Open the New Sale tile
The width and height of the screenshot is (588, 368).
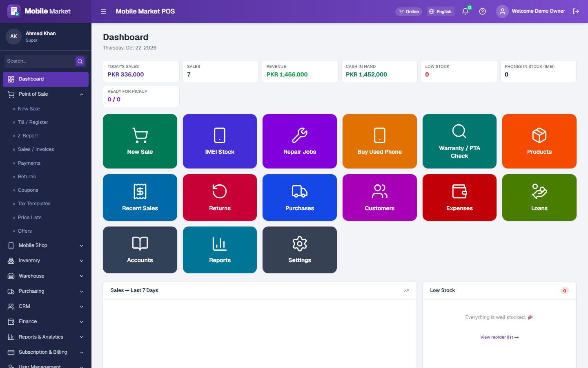click(x=140, y=141)
